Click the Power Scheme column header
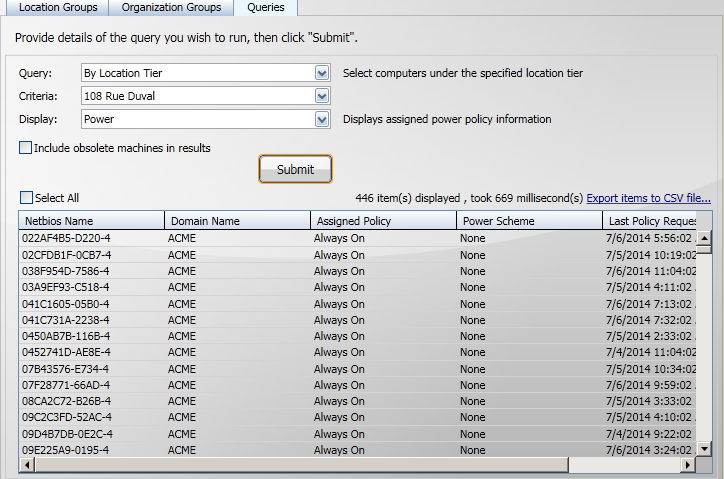 click(x=527, y=221)
